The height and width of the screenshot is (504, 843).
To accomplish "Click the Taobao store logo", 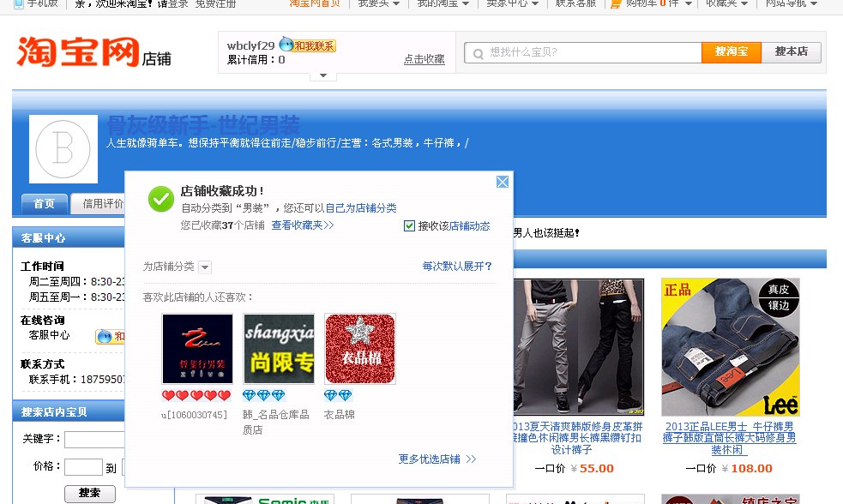I will pos(94,52).
